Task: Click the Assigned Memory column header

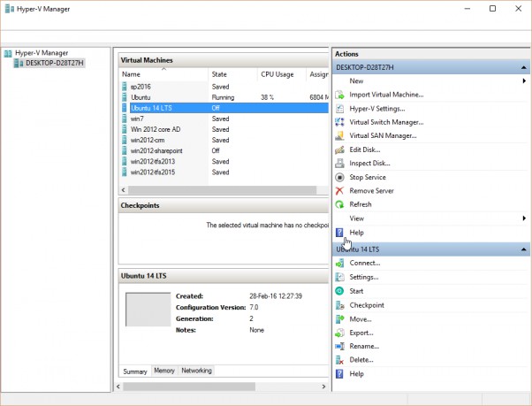Action: pos(318,74)
